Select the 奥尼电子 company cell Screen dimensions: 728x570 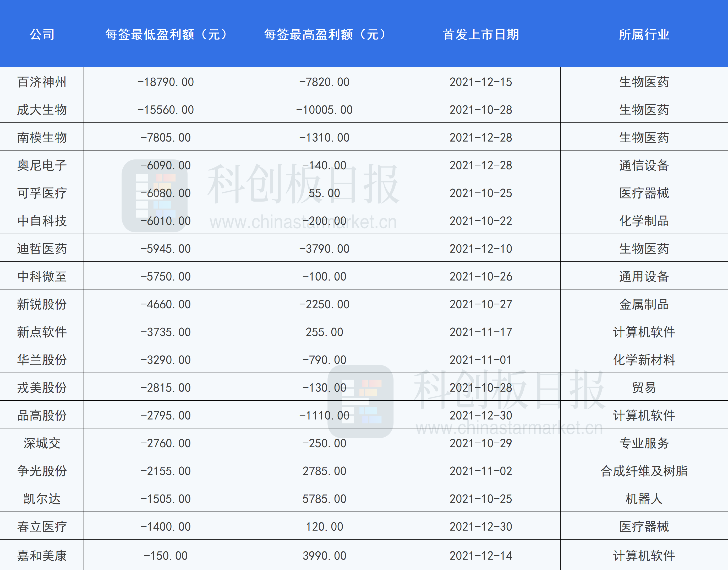point(42,165)
